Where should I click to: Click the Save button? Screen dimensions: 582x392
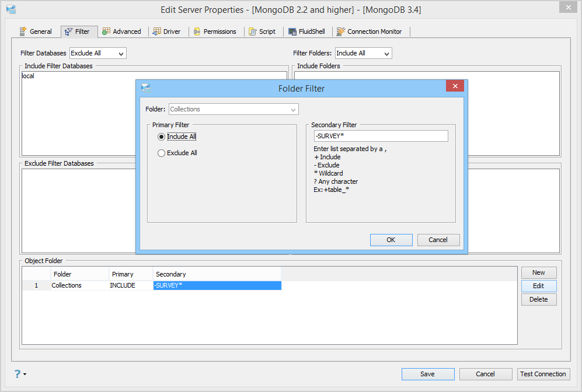click(x=427, y=374)
